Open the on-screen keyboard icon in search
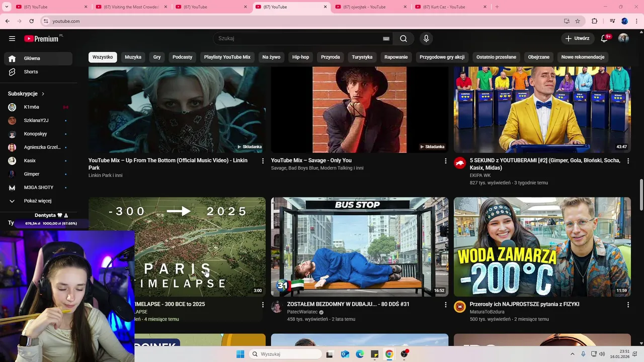The image size is (644, 362). (x=386, y=39)
